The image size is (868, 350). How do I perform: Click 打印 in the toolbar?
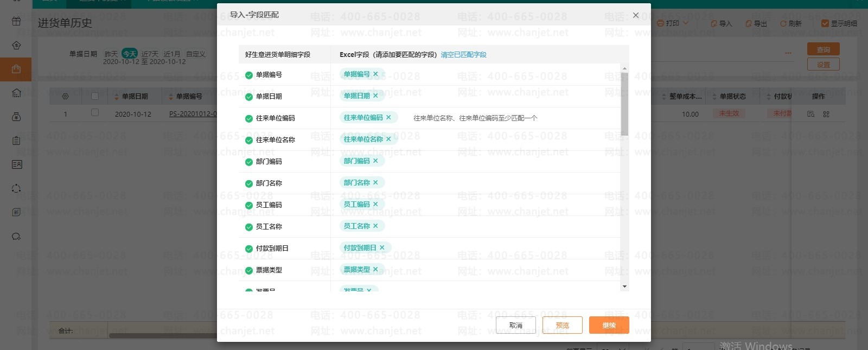668,23
